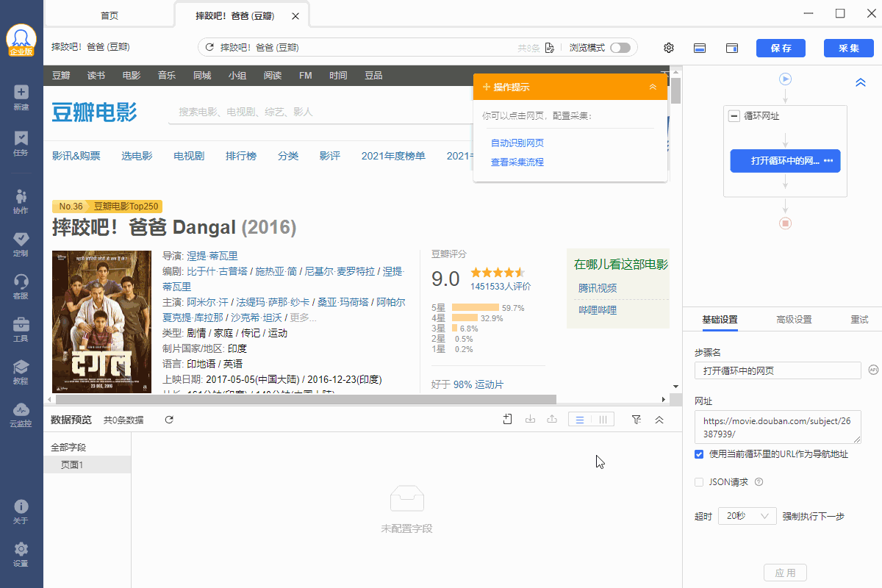The width and height of the screenshot is (882, 588).
Task: Toggle the bottom panel layout icon
Action: click(x=700, y=48)
